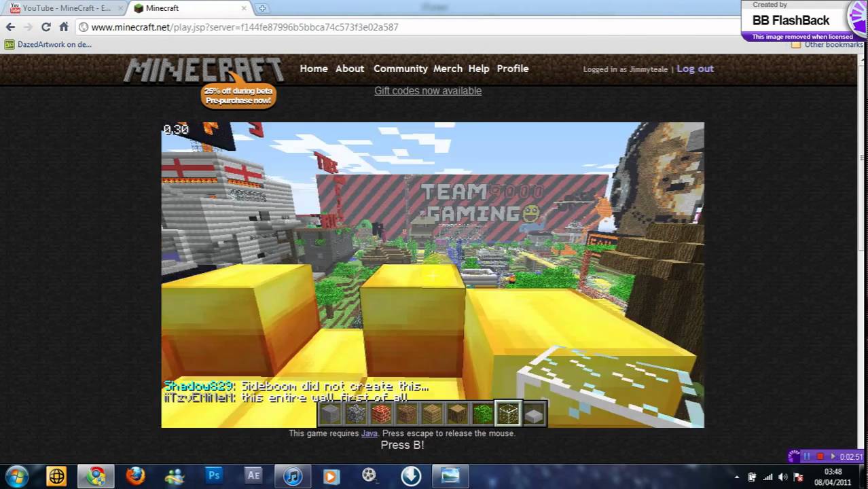Open the Merch page
The height and width of the screenshot is (489, 868).
(x=448, y=69)
